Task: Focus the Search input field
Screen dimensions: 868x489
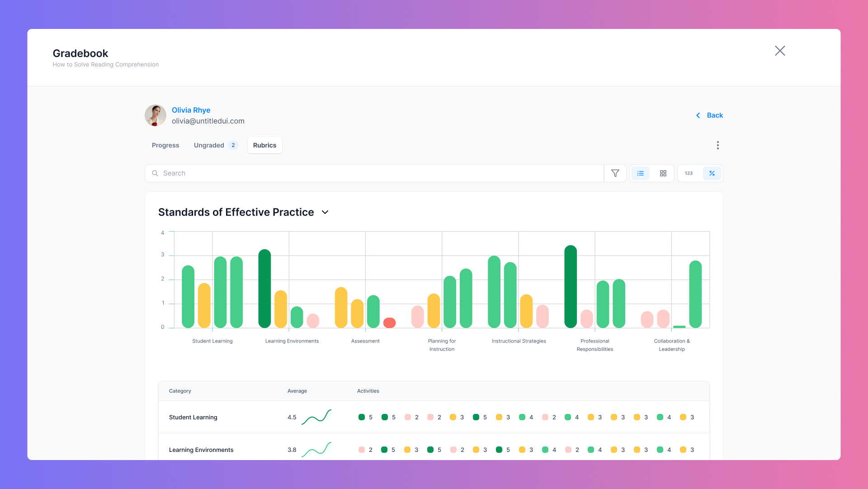Action: 374,173
